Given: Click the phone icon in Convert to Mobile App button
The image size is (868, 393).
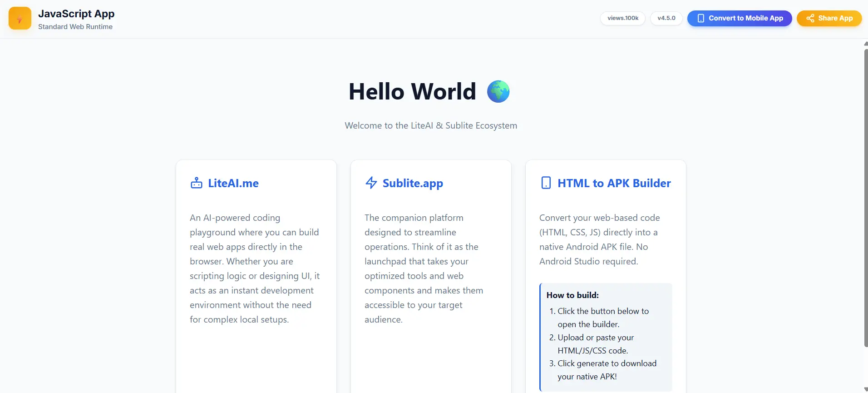Looking at the screenshot, I should tap(701, 18).
